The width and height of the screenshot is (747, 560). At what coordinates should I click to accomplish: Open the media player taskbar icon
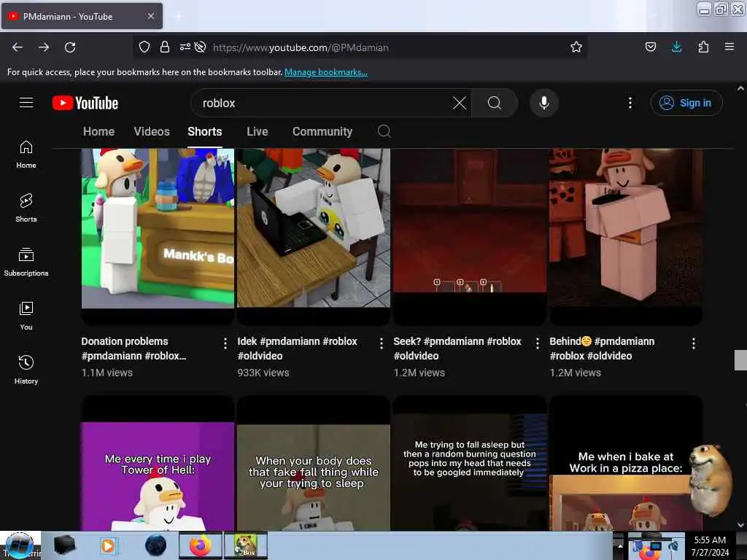point(108,545)
